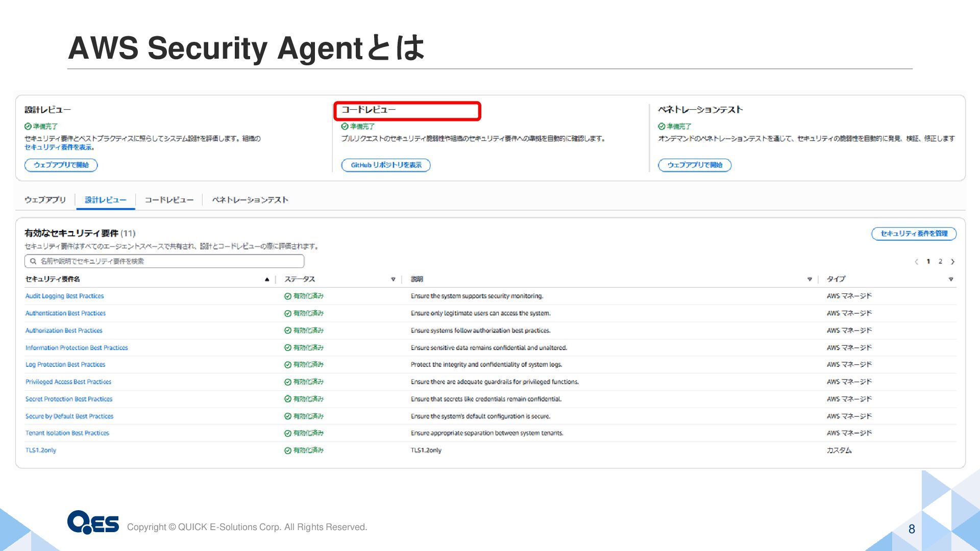
Task: Click the GitHub リポジトリを表示 button
Action: tap(386, 165)
